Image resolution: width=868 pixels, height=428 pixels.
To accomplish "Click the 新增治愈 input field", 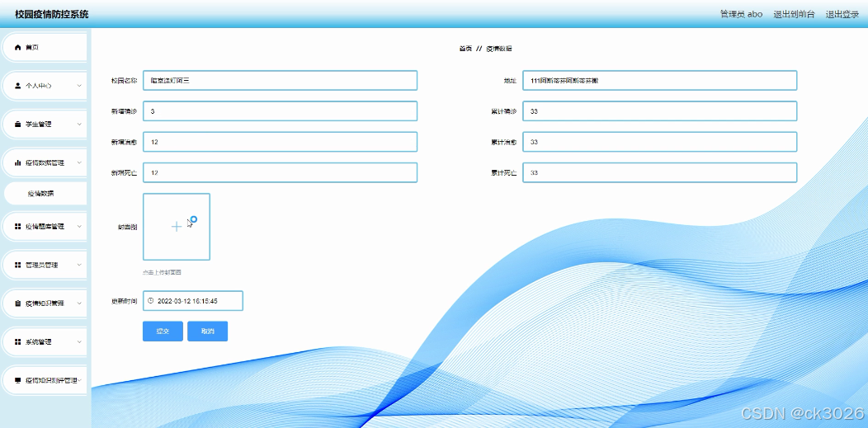I will click(x=280, y=142).
